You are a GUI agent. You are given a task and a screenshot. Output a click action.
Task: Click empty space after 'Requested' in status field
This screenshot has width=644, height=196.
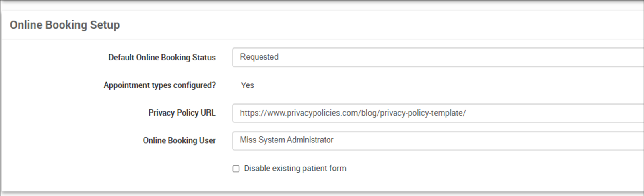click(x=443, y=57)
